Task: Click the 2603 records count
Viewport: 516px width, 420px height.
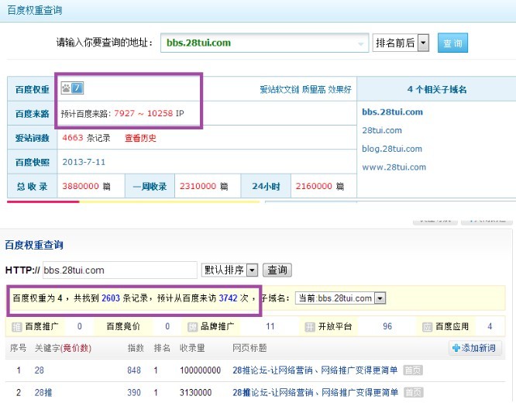Action: [x=111, y=298]
